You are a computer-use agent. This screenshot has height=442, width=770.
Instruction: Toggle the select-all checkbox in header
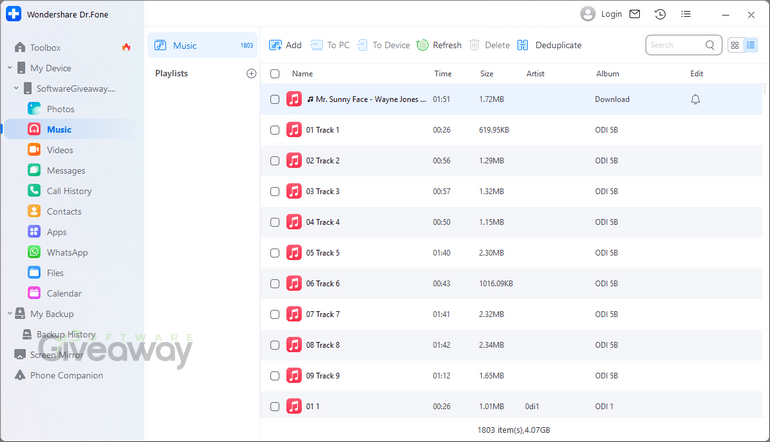[x=275, y=74]
